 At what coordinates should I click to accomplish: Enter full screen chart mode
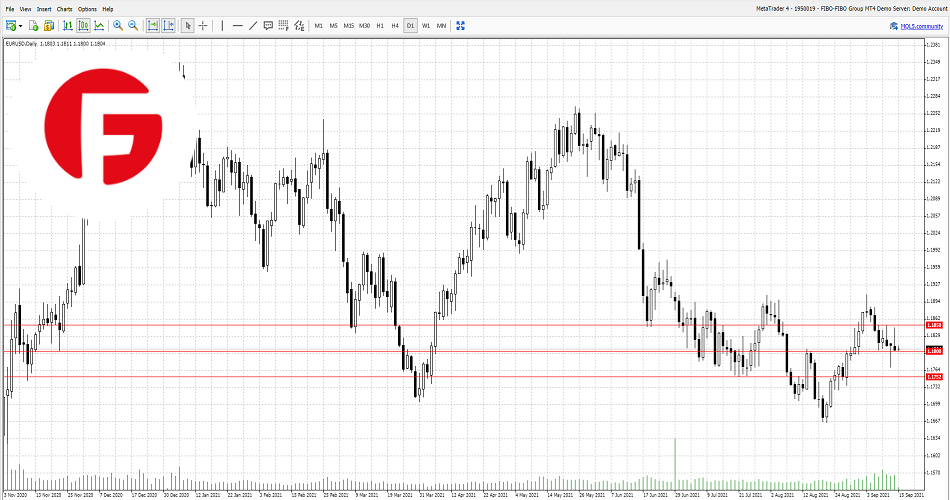(x=460, y=25)
